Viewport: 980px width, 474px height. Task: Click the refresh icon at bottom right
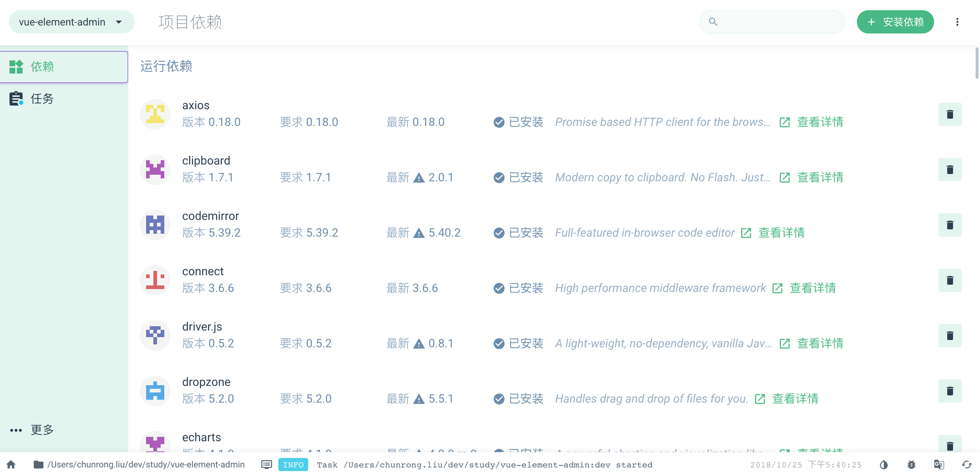coord(966,465)
